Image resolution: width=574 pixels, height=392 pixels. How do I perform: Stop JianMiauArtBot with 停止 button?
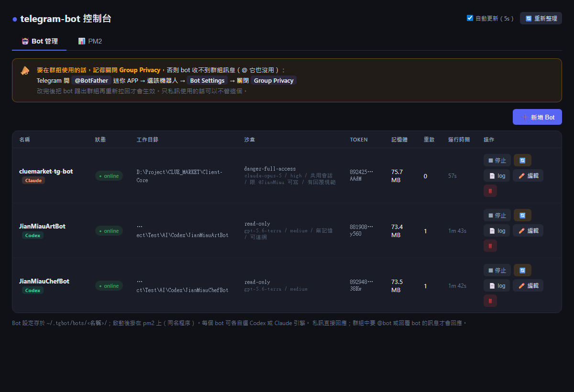point(497,215)
